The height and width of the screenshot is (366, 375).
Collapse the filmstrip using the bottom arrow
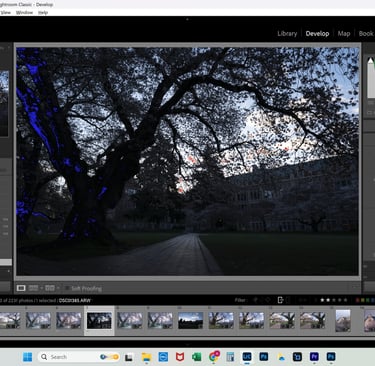[187, 344]
